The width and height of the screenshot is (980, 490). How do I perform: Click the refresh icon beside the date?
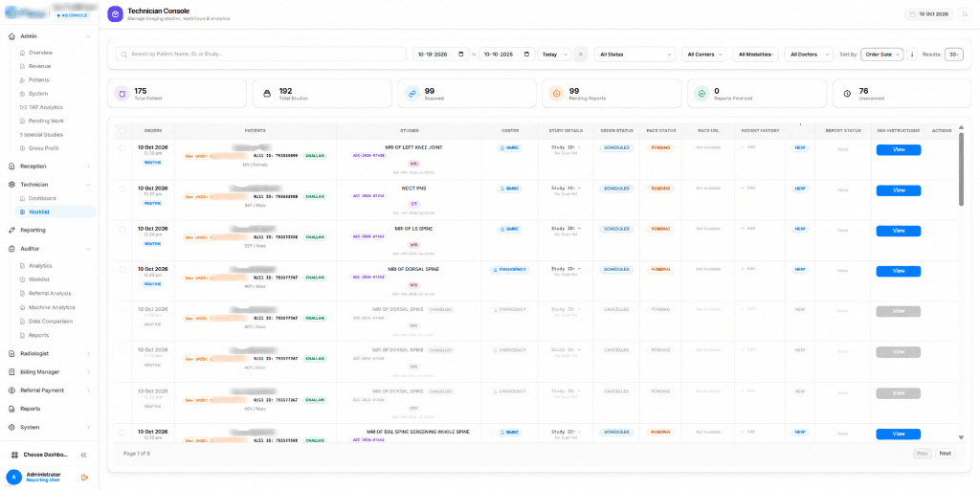pyautogui.click(x=964, y=13)
